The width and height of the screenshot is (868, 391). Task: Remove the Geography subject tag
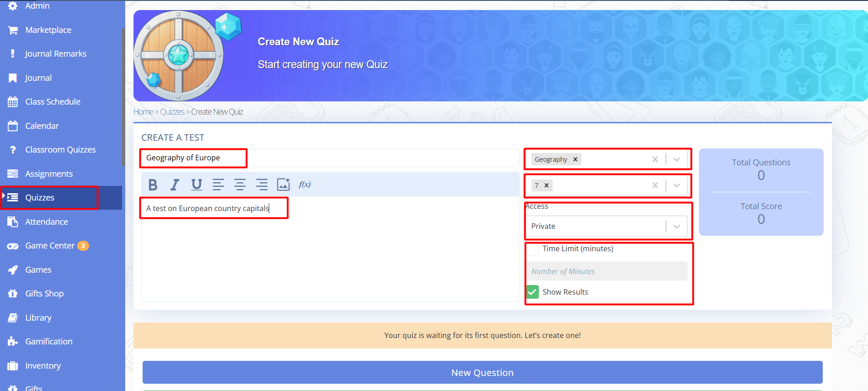575,159
